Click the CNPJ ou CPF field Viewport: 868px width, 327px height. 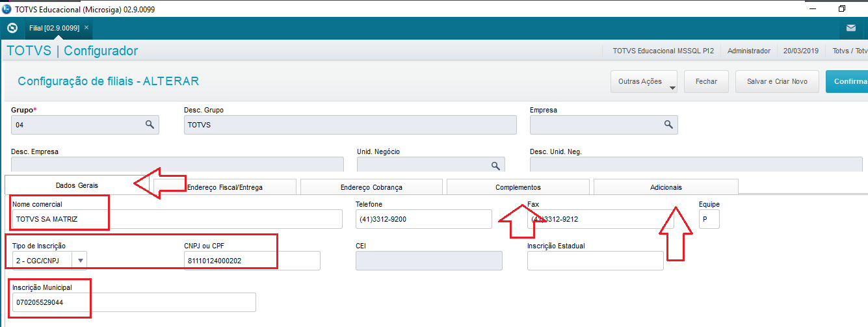pyautogui.click(x=252, y=261)
